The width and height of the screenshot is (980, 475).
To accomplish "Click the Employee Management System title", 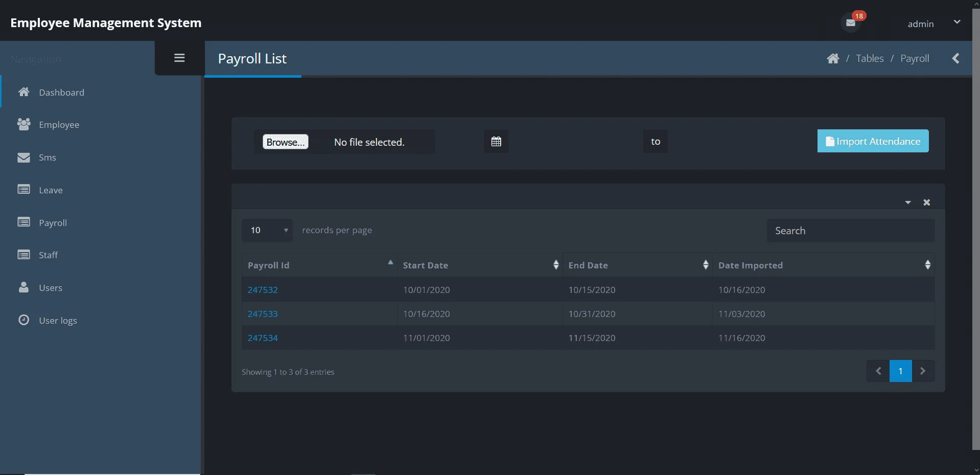I will pyautogui.click(x=106, y=23).
